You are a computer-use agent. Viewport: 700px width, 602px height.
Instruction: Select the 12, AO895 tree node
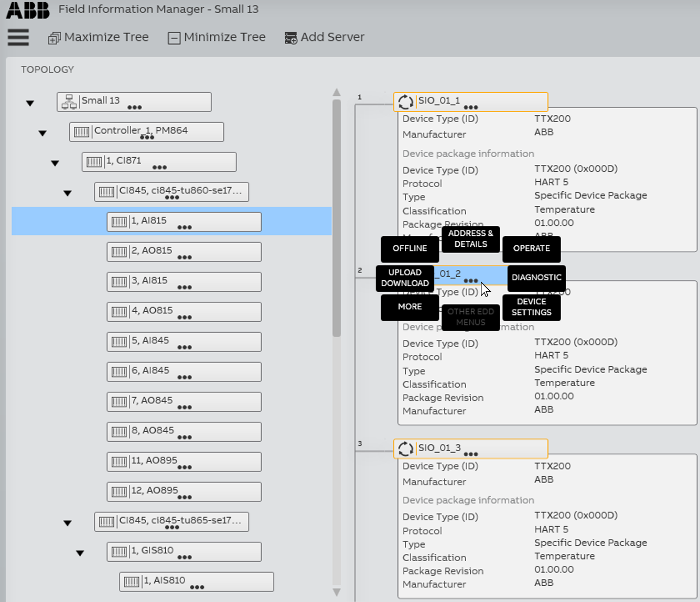pyautogui.click(x=184, y=491)
